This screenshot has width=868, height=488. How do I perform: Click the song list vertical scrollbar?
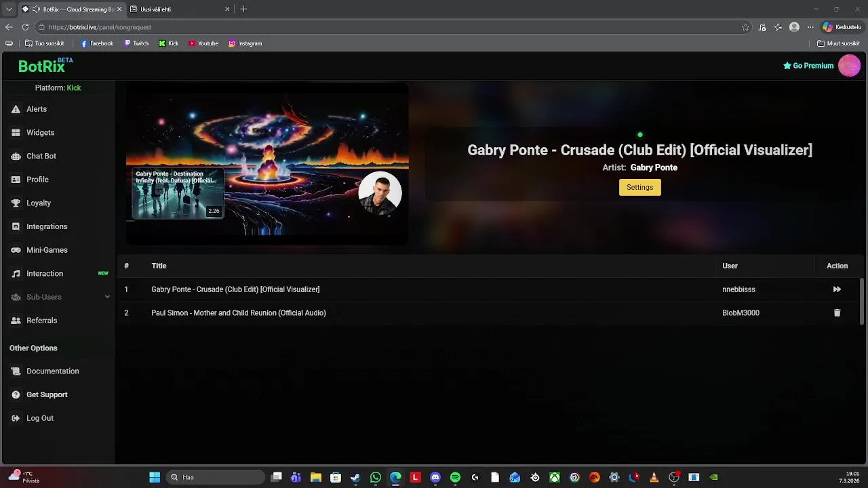click(862, 302)
